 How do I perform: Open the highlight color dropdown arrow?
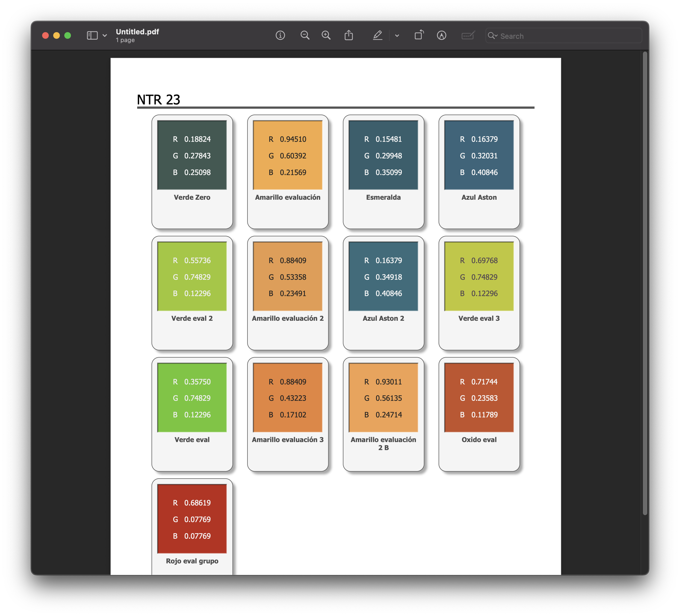click(397, 35)
